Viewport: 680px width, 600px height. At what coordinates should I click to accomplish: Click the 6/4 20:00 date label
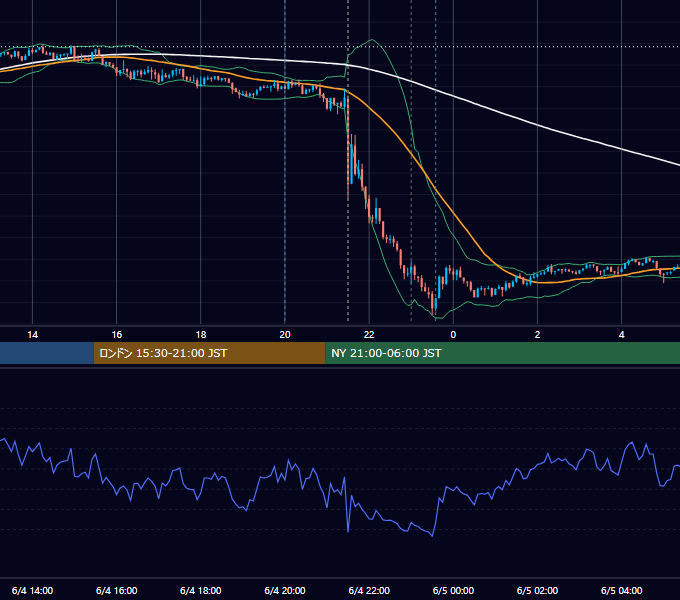pos(285,590)
